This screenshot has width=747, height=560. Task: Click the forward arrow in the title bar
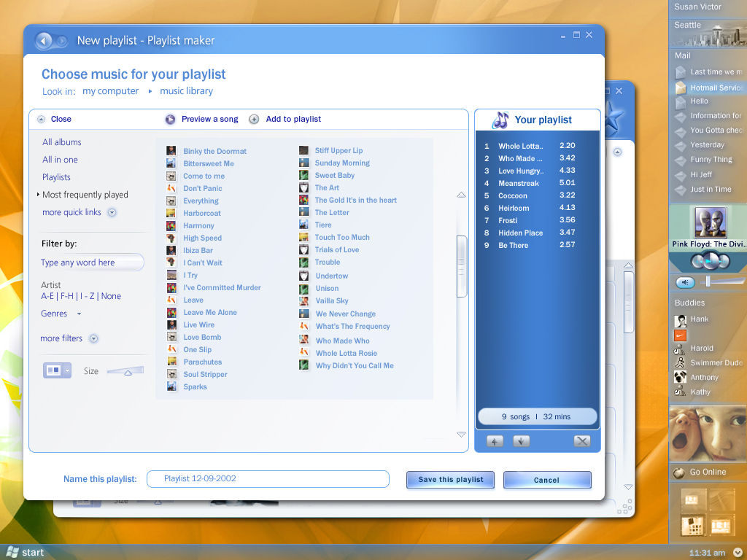coord(61,41)
